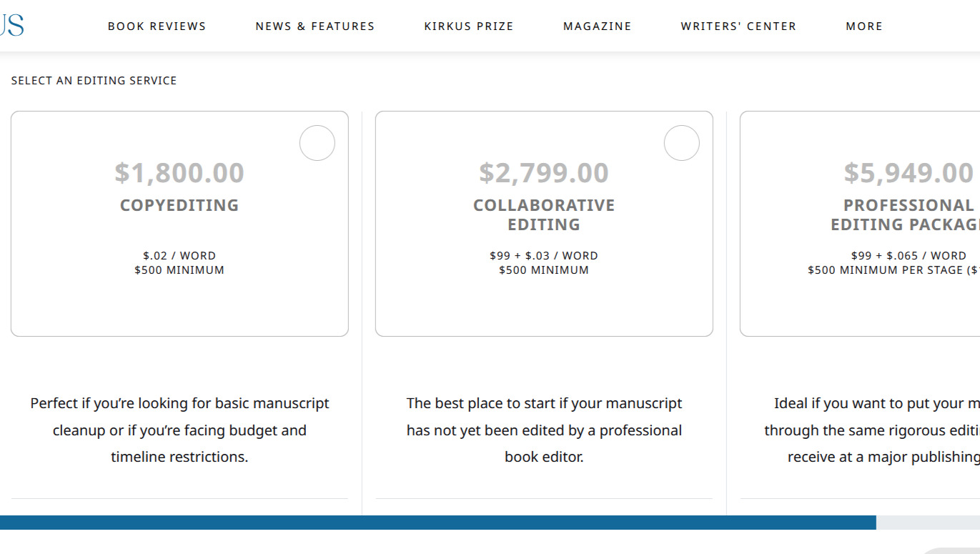
Task: Go to the Kirkus Prize section
Action: point(468,26)
